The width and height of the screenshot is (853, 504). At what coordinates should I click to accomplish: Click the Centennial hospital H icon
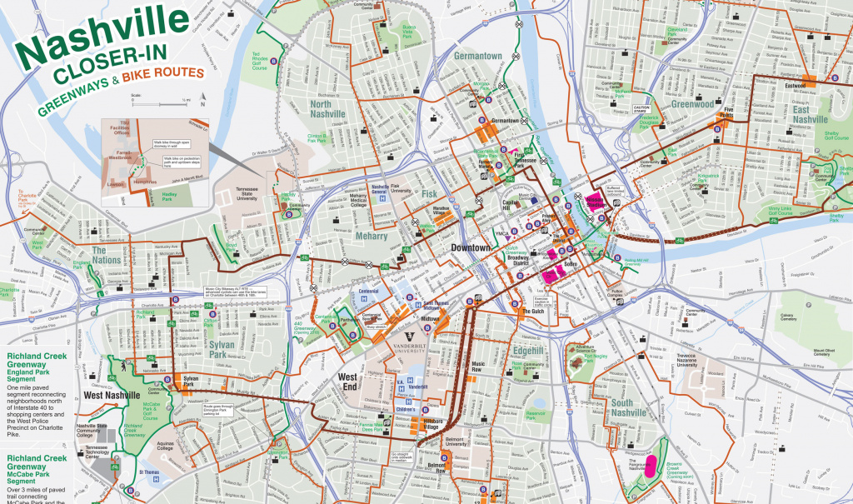tap(363, 298)
